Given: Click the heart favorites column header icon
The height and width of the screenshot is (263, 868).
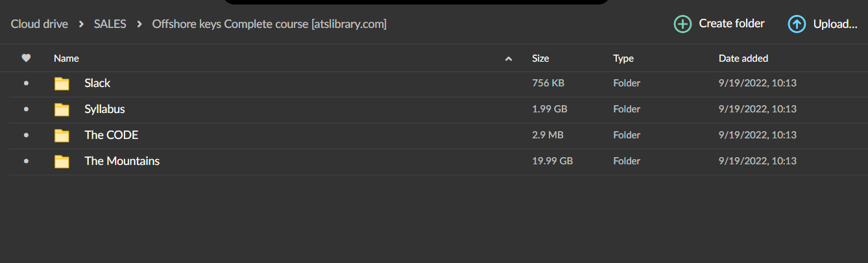Looking at the screenshot, I should tap(26, 58).
